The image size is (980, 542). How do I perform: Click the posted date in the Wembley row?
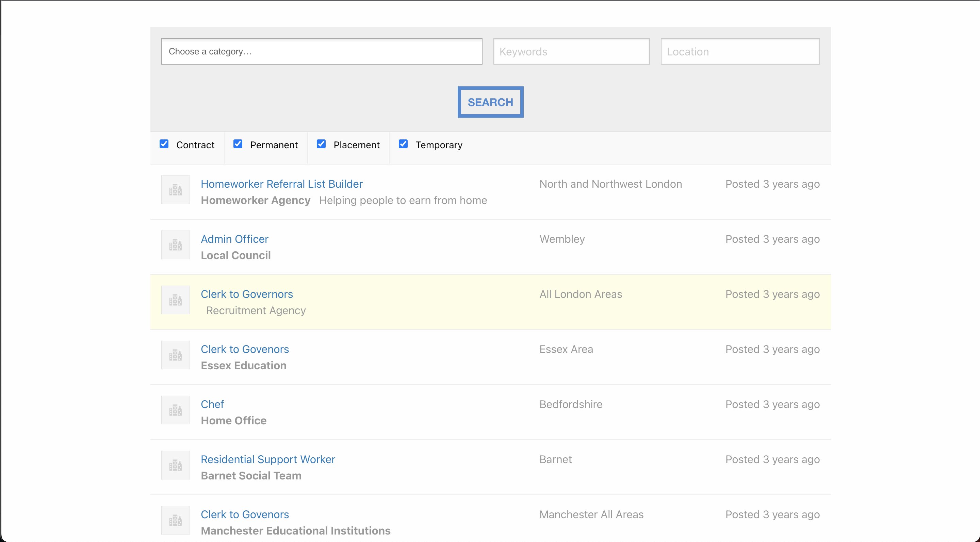772,239
